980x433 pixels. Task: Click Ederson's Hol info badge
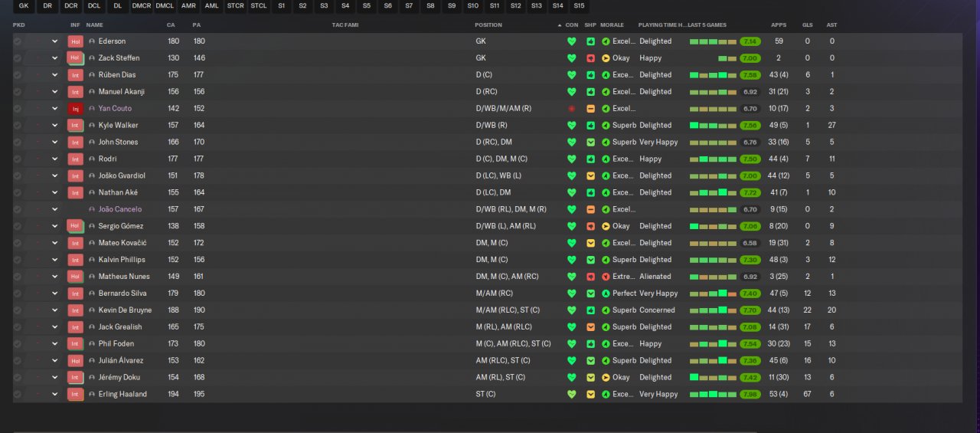[x=75, y=41]
